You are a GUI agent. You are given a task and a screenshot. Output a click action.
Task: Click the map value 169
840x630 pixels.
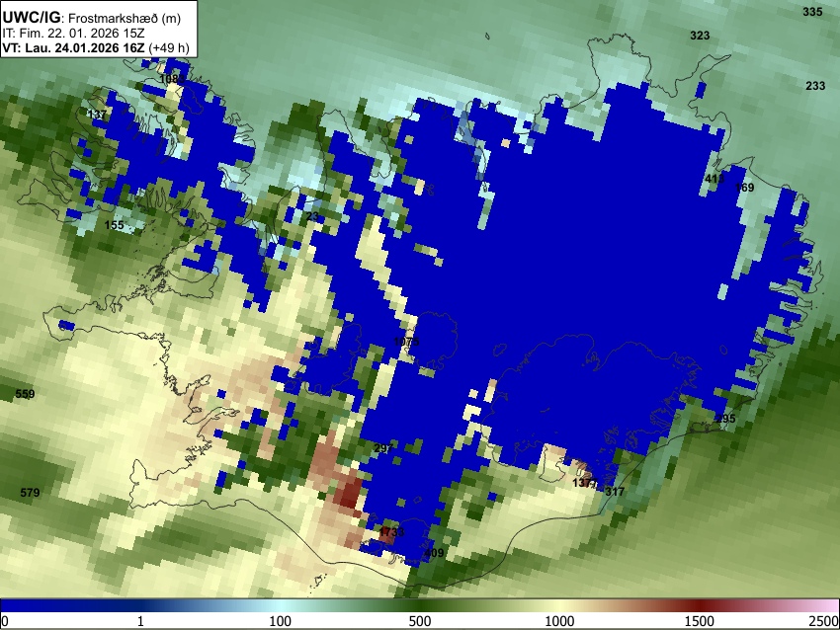pos(745,188)
